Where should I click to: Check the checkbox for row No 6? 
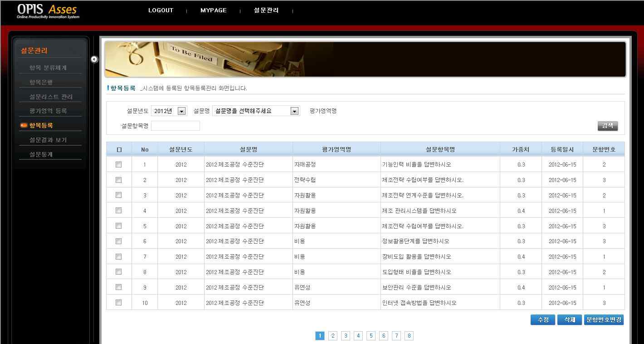[119, 241]
